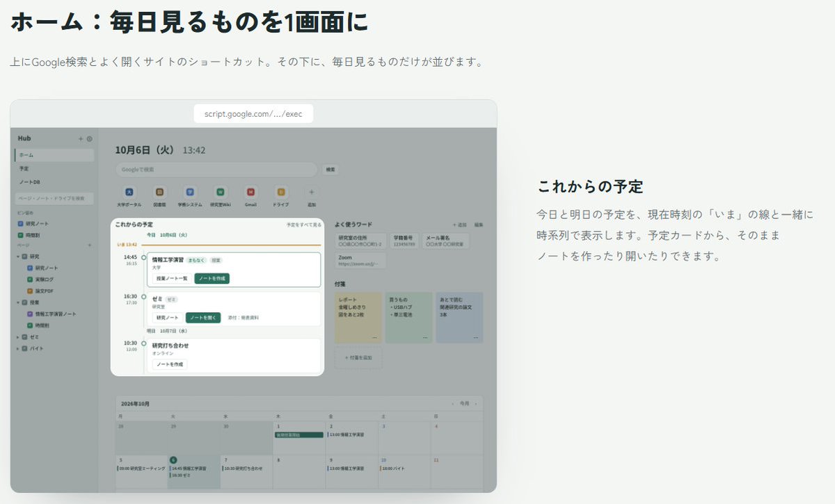Open the three-dot menu on あとで読む sticky note
835x504 pixels.
click(x=476, y=338)
